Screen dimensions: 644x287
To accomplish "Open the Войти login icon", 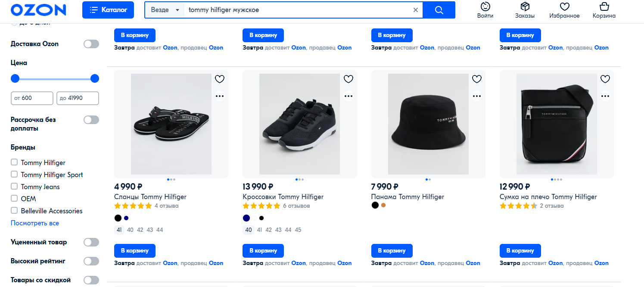I will pyautogui.click(x=485, y=10).
